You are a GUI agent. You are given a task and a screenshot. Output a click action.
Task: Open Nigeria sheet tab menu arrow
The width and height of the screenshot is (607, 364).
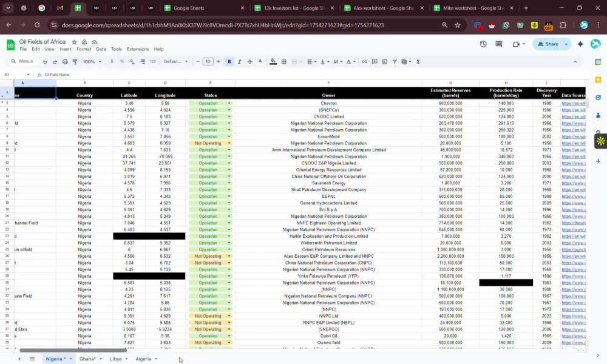tap(70, 359)
